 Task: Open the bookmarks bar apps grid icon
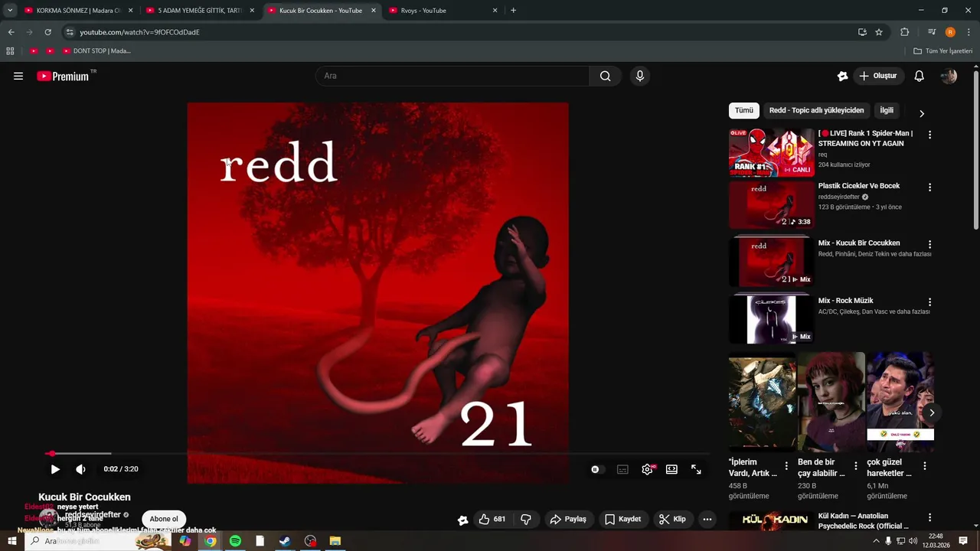pyautogui.click(x=10, y=51)
